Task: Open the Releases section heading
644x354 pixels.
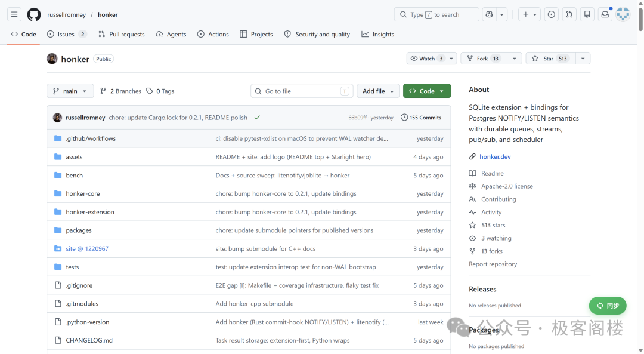Action: point(482,289)
